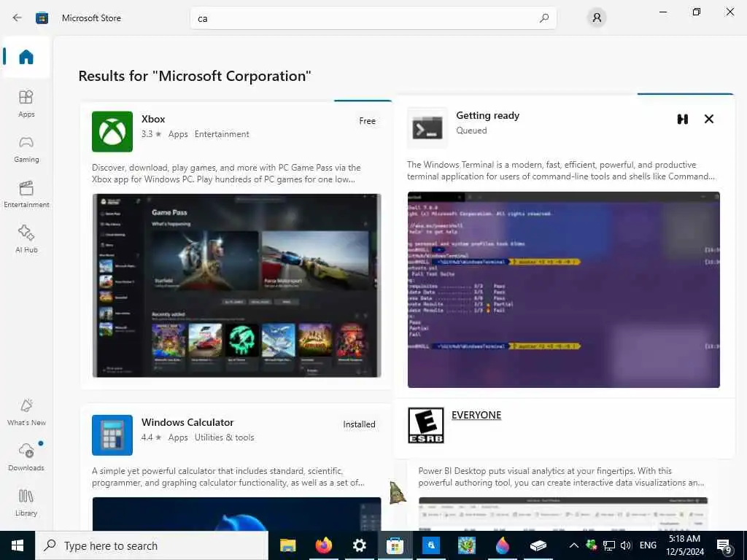This screenshot has width=747, height=560.
Task: Open the EVERYONE rating link
Action: click(476, 415)
